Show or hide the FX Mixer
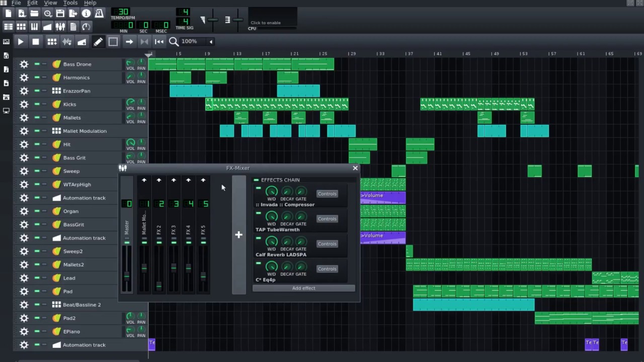 (60, 27)
